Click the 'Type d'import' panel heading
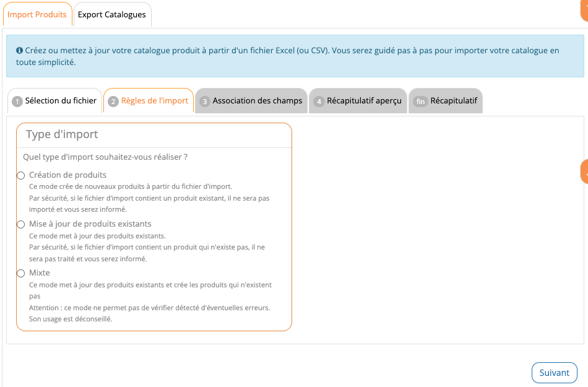This screenshot has width=588, height=387. pyautogui.click(x=62, y=134)
